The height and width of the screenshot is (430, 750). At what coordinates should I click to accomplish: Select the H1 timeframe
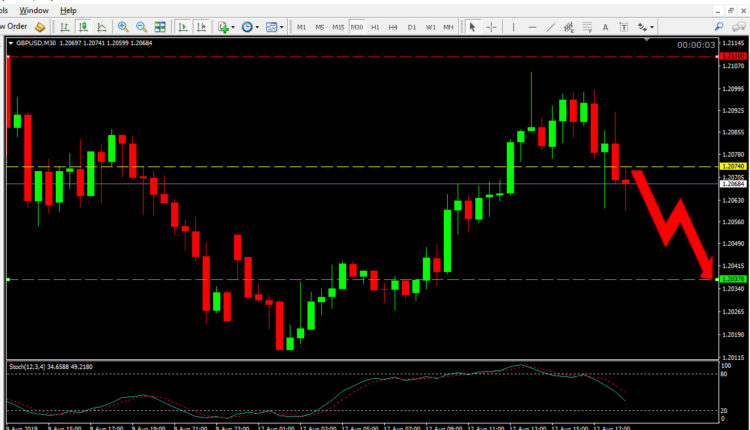click(x=375, y=27)
